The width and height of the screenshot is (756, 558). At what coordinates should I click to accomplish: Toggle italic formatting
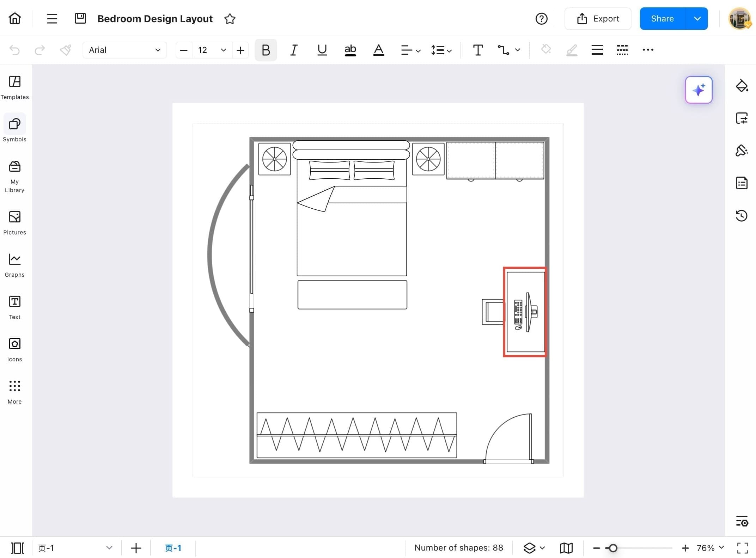(x=294, y=50)
